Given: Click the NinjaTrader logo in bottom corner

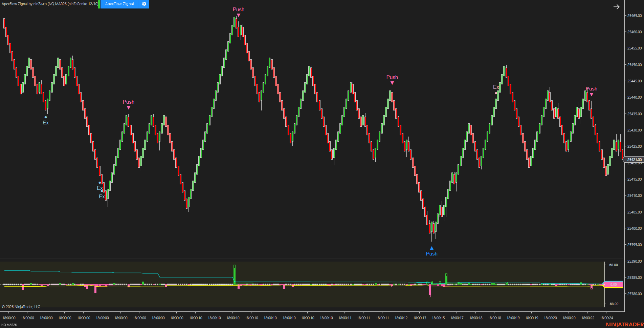Looking at the screenshot, I should pos(624,325).
